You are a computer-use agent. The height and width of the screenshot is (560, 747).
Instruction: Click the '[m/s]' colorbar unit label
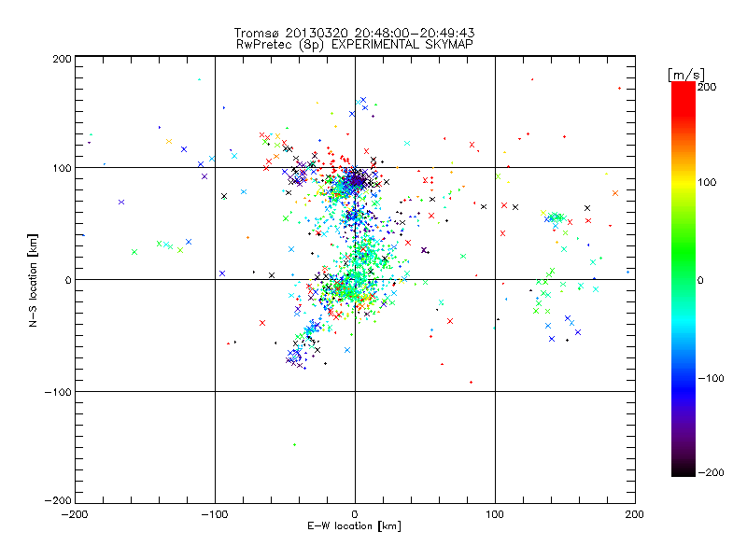(x=686, y=75)
